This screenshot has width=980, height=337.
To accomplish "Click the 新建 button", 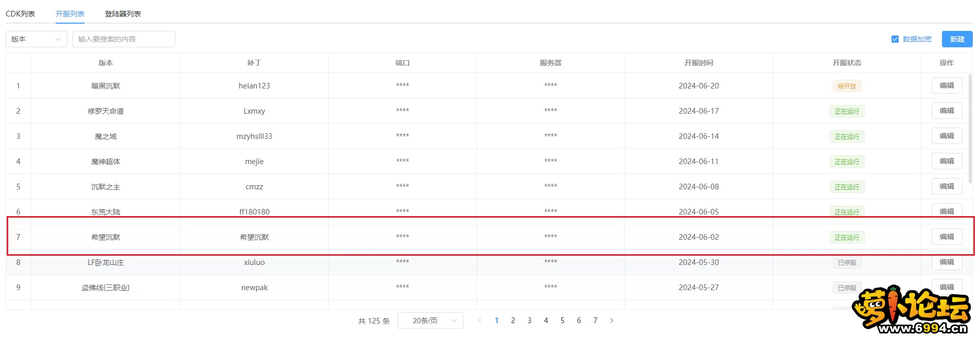I will (x=957, y=39).
